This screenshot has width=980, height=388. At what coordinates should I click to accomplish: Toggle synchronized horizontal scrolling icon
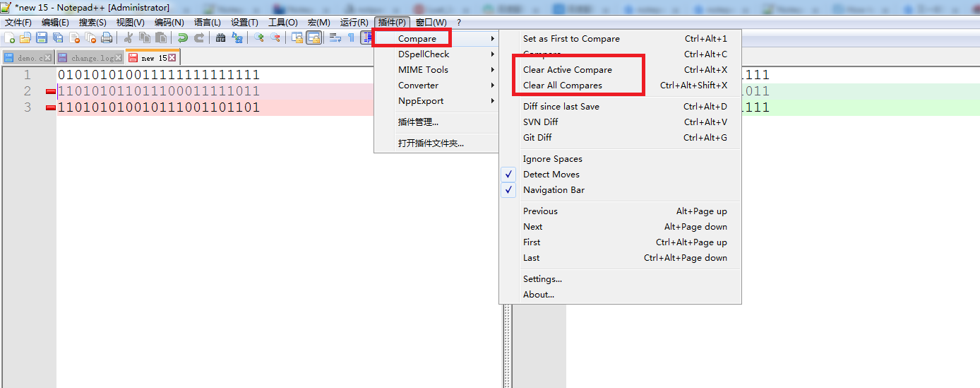(313, 37)
